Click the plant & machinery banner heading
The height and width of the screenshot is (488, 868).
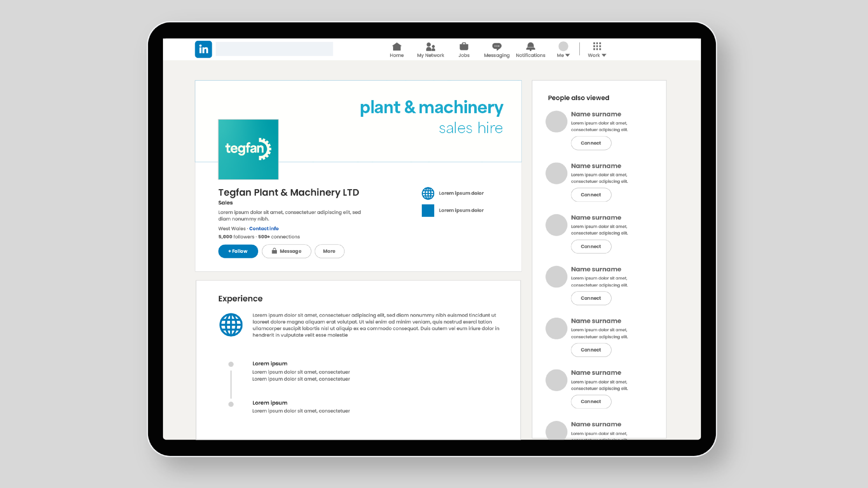(431, 108)
